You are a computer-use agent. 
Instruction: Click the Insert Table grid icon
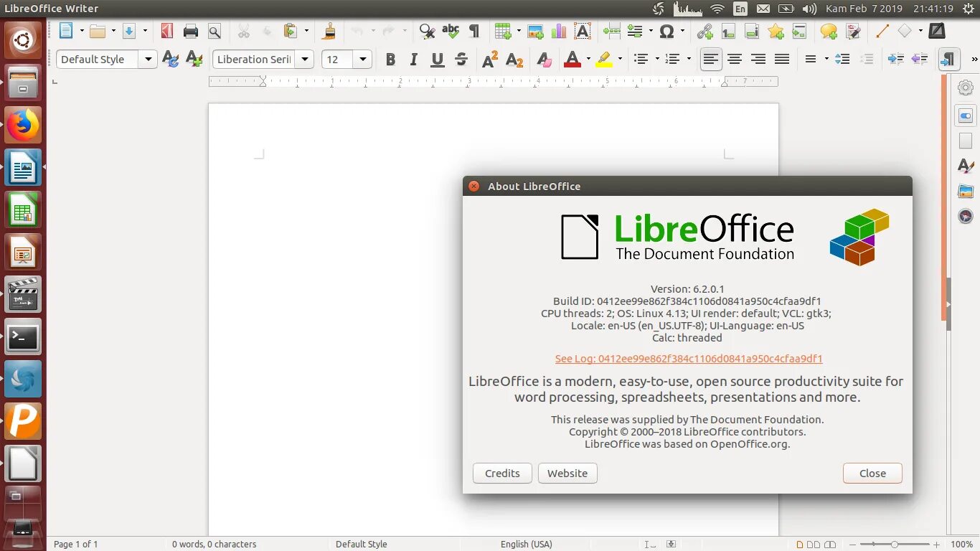pyautogui.click(x=503, y=31)
